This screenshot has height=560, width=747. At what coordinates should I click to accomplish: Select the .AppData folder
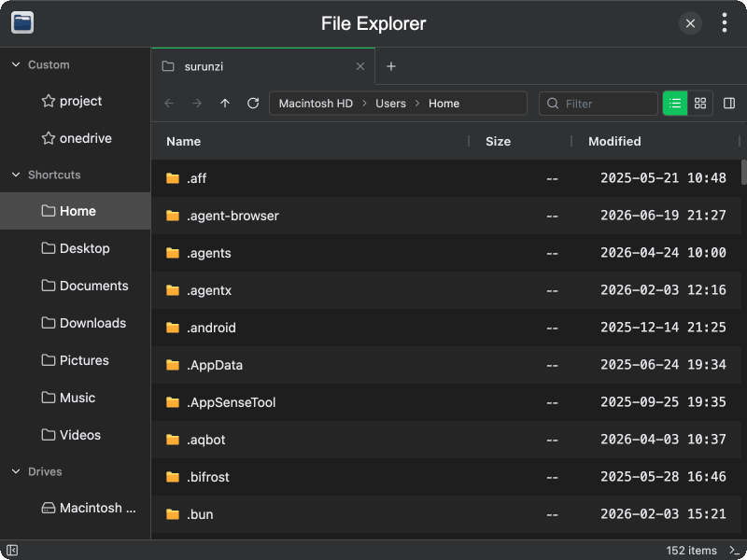click(x=446, y=365)
